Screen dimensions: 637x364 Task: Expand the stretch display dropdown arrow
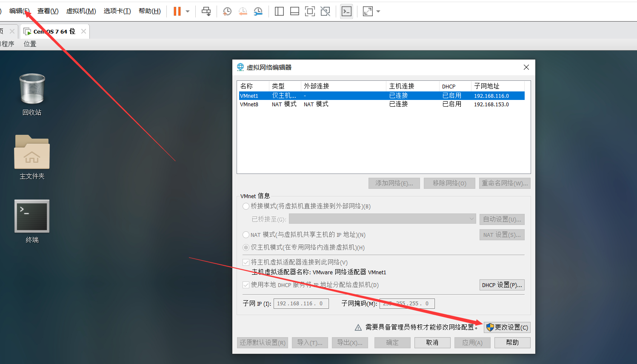point(378,11)
